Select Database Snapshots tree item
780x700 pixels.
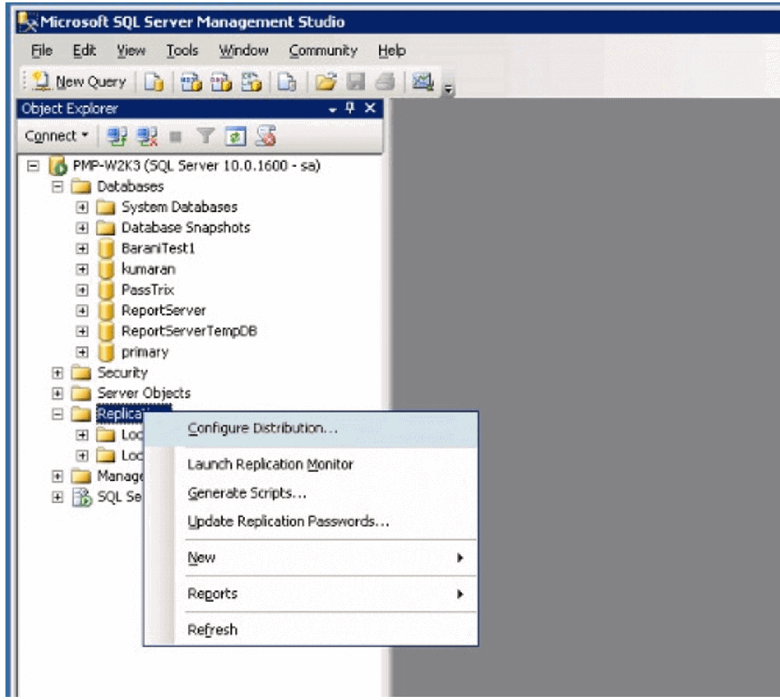coord(186,228)
